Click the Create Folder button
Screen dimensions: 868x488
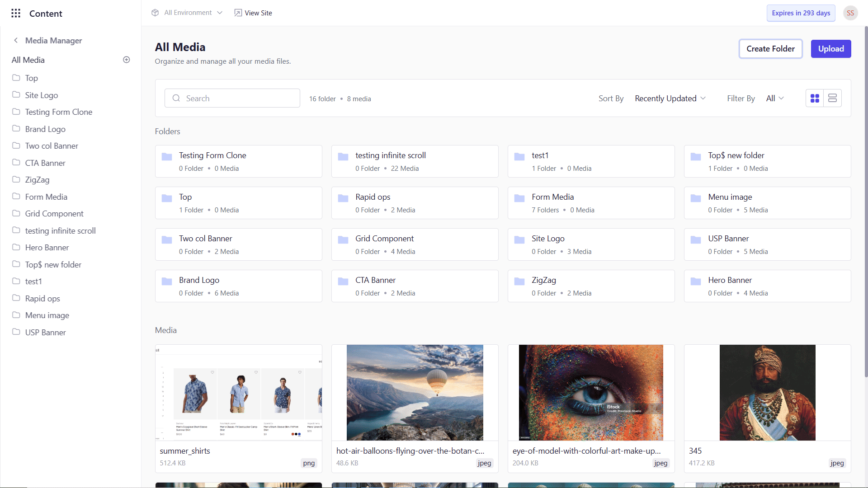(x=770, y=49)
